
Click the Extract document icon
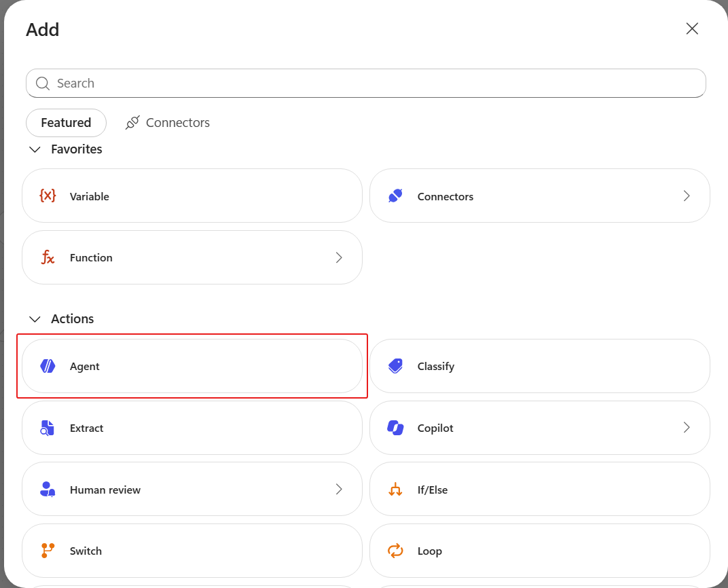48,428
